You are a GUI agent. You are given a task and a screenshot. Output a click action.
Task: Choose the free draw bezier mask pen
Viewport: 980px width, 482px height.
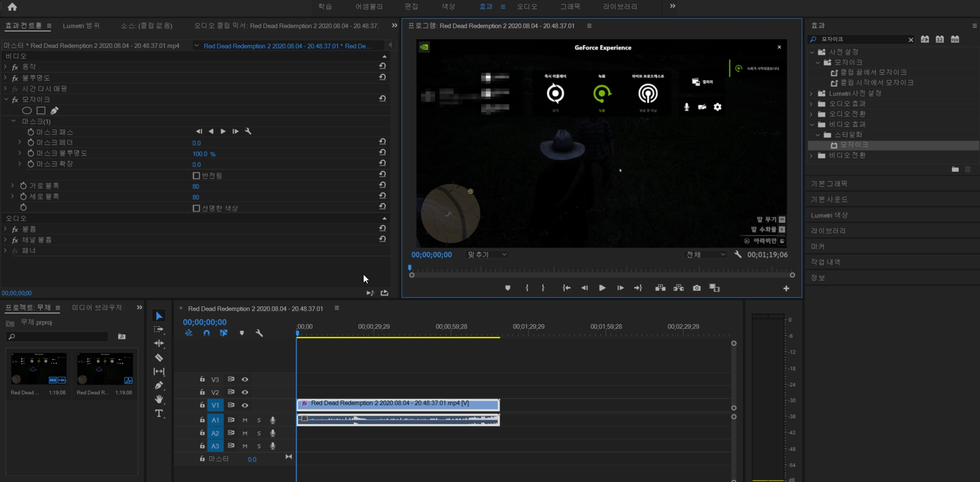pos(54,110)
